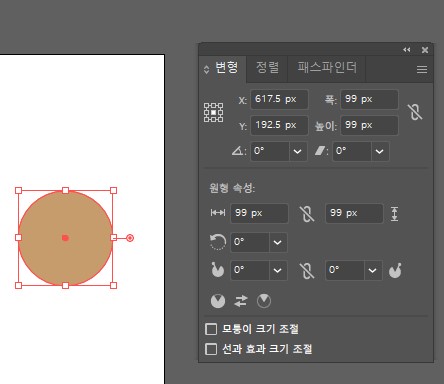Switch to the 패스파인더 tab
Viewport: 444px width, 384px height.
[x=327, y=68]
